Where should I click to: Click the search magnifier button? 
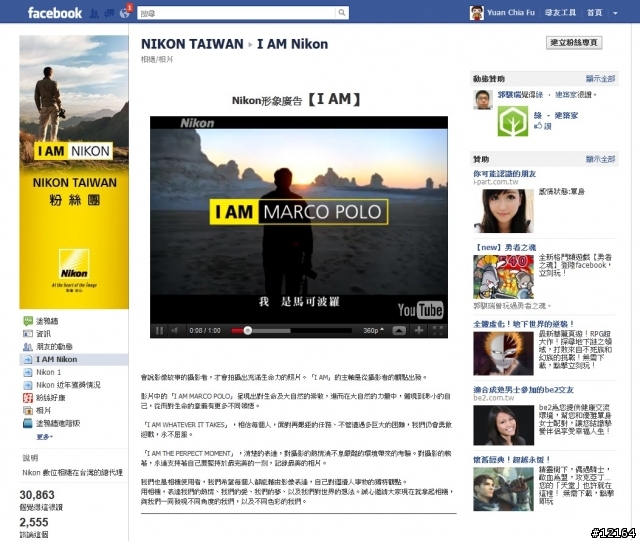pyautogui.click(x=342, y=13)
